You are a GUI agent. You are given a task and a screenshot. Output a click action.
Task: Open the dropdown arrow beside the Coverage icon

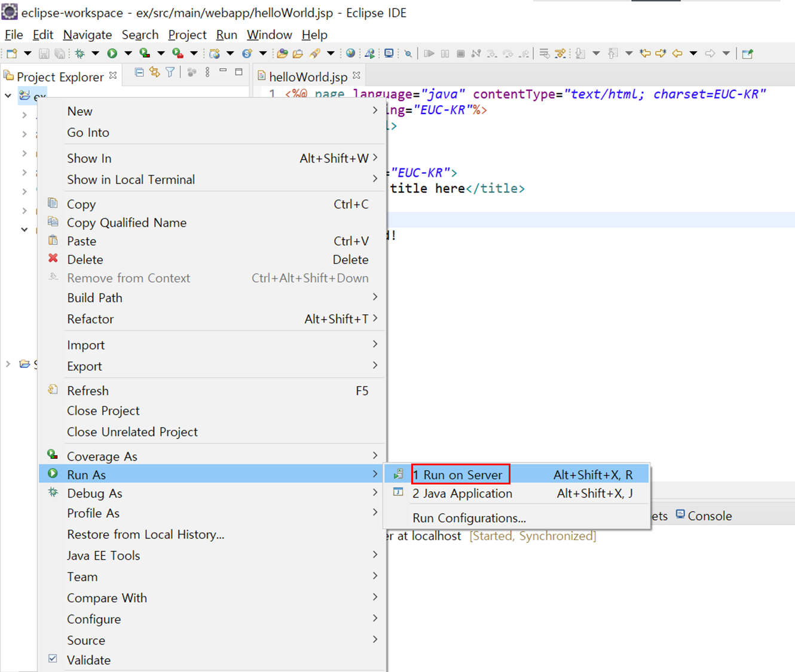click(161, 53)
